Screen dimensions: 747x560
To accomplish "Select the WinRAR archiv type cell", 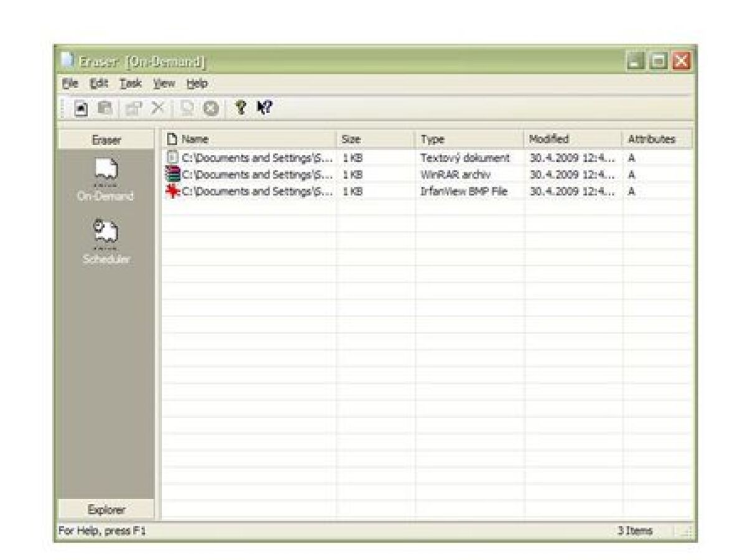I will [455, 175].
